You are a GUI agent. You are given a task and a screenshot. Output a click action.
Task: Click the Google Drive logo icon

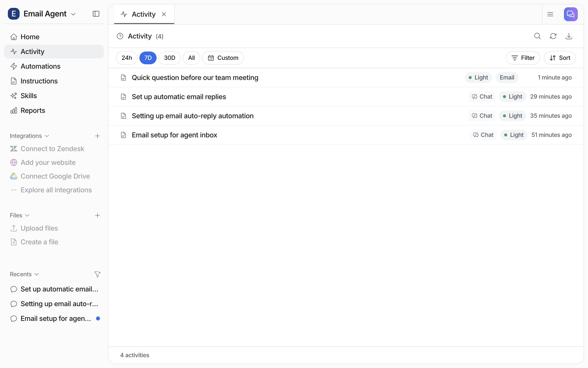click(x=14, y=176)
